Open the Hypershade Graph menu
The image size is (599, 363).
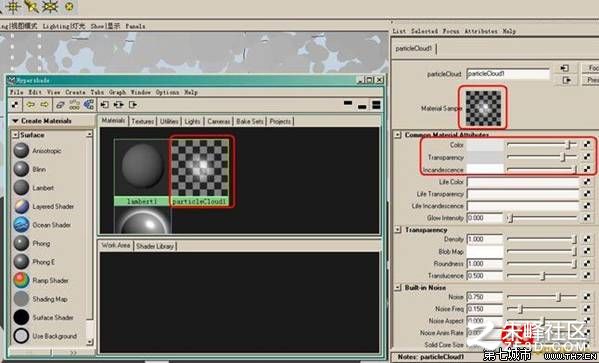coord(117,92)
